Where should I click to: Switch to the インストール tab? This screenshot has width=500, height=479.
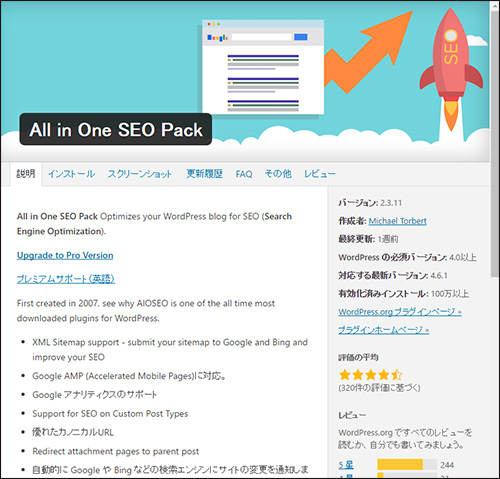click(x=71, y=174)
